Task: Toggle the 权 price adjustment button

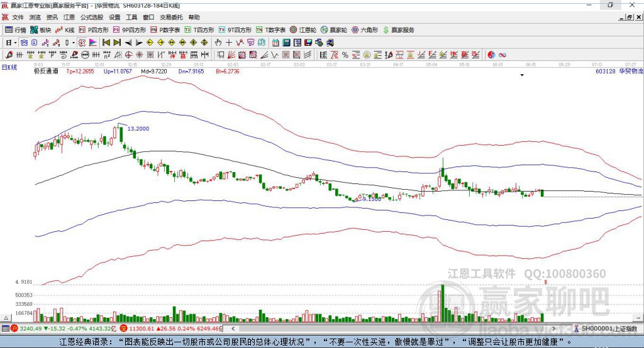Action: coord(82,43)
